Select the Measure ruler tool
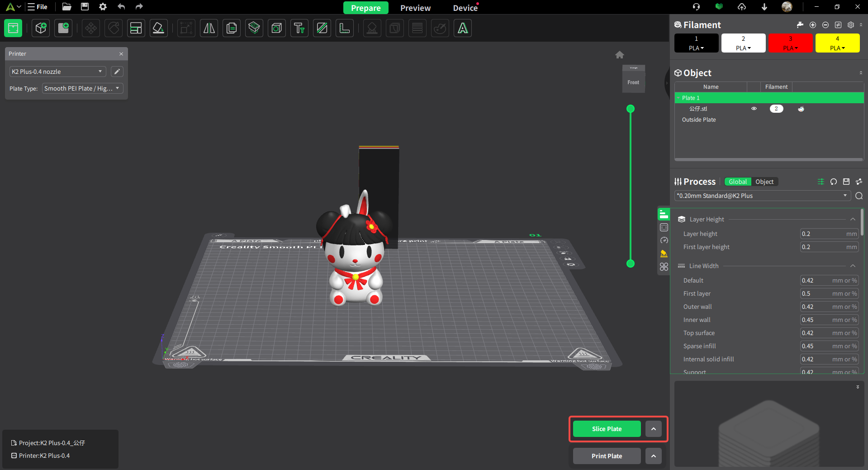Screen dimensions: 868x470 point(345,28)
